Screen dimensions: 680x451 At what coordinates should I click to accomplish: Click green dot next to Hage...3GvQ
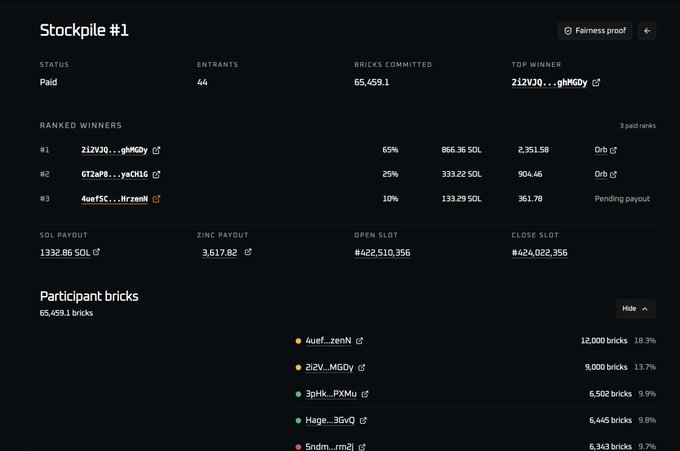point(298,420)
